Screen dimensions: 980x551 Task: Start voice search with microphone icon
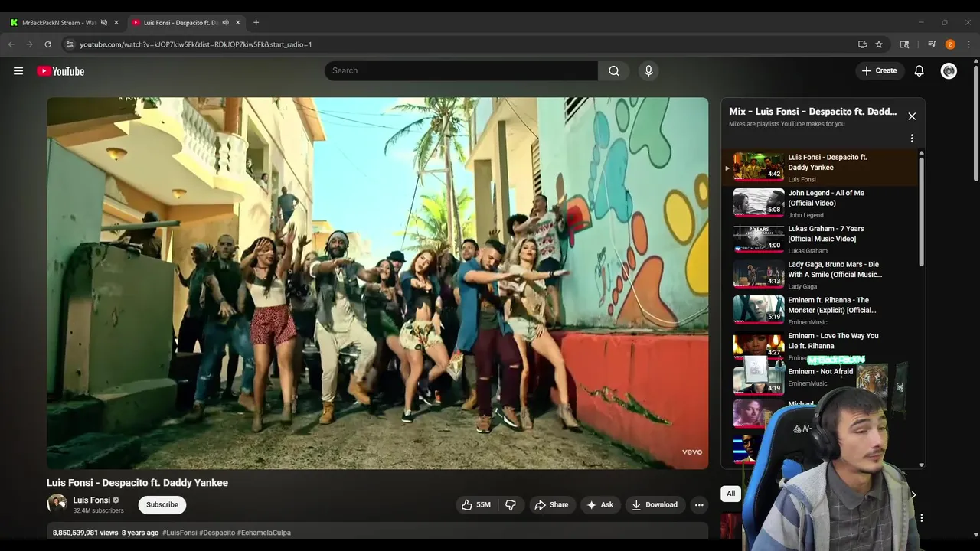coord(648,70)
